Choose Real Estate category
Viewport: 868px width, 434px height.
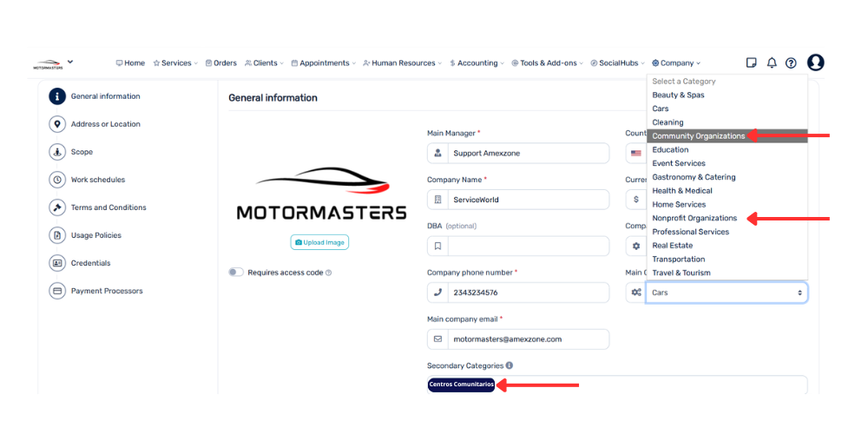click(727, 246)
